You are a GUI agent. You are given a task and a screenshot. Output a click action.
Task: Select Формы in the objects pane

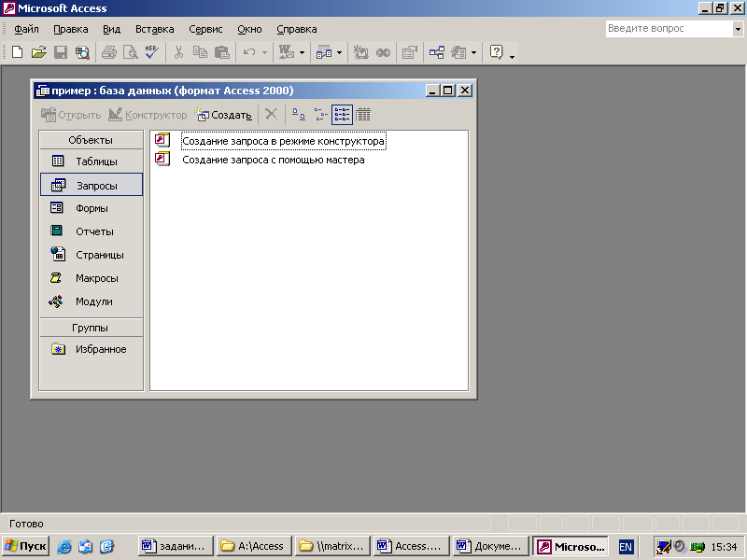click(91, 208)
